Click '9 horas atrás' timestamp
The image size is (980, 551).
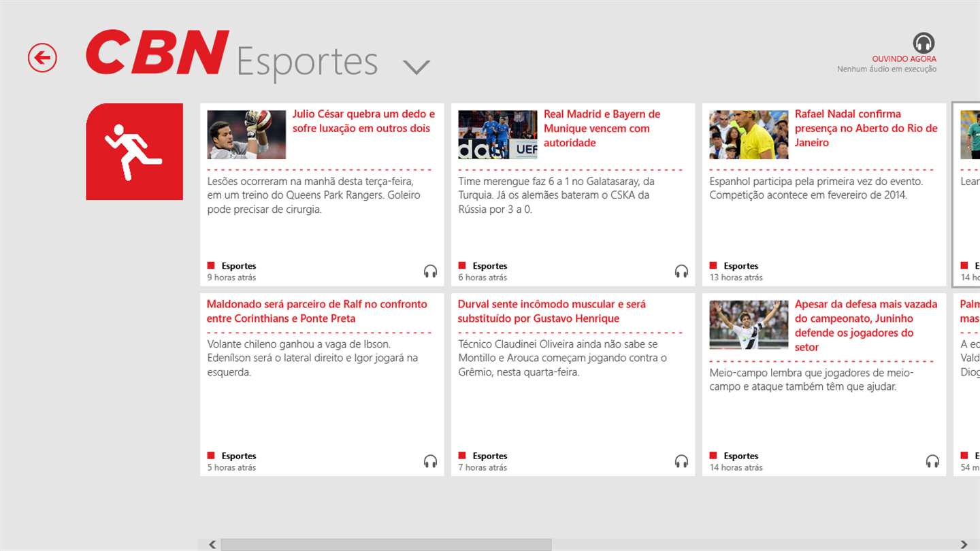click(x=232, y=278)
